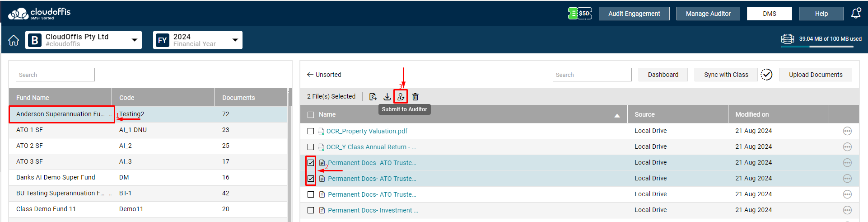Click the cloudoffis logo
The image size is (868, 222).
coord(39,14)
